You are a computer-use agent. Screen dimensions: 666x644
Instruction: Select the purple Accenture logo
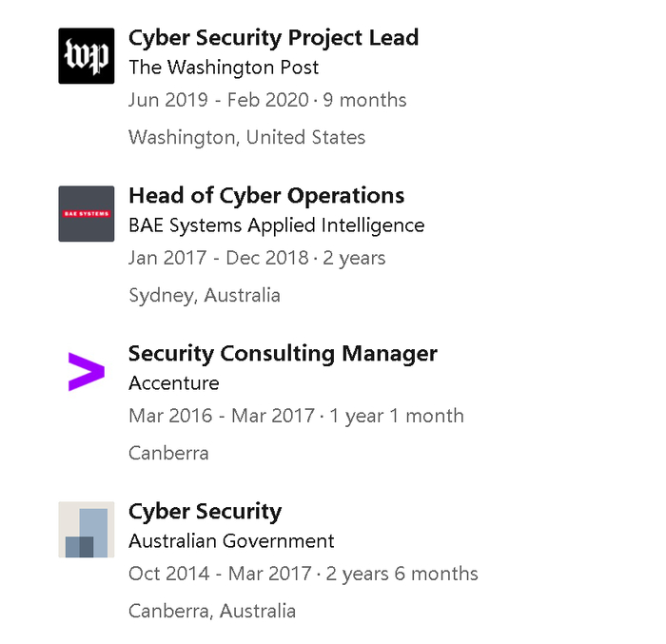click(86, 371)
